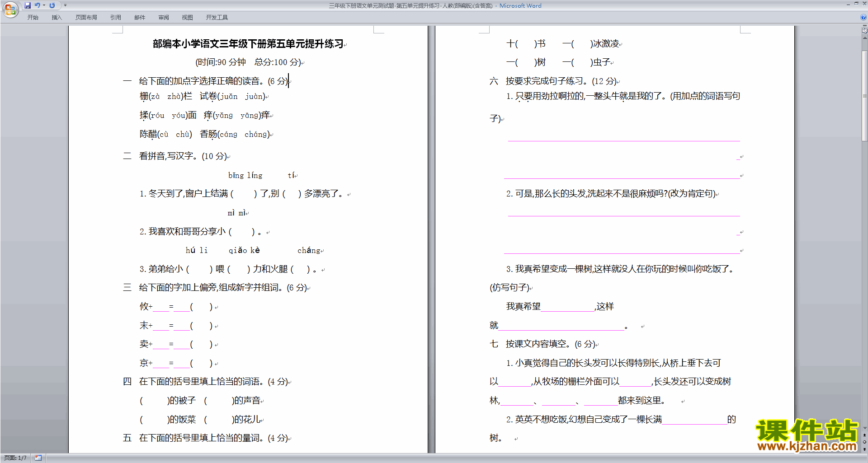Image resolution: width=868 pixels, height=463 pixels.
Task: Open the Office button menu
Action: (x=10, y=9)
